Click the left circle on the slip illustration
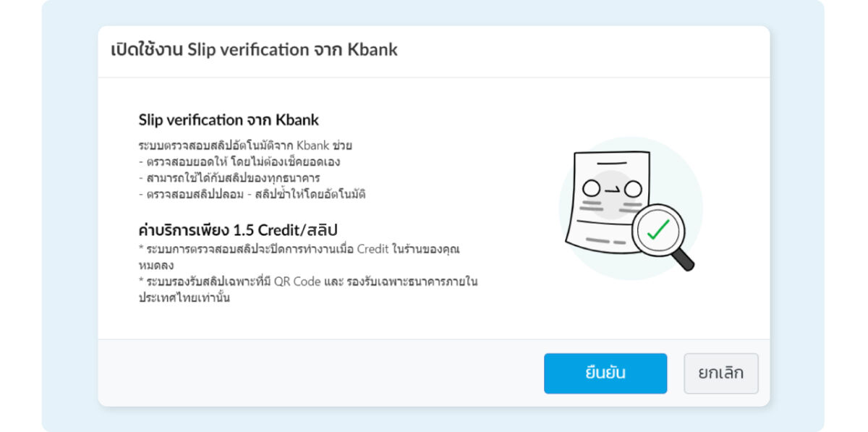 coord(591,190)
